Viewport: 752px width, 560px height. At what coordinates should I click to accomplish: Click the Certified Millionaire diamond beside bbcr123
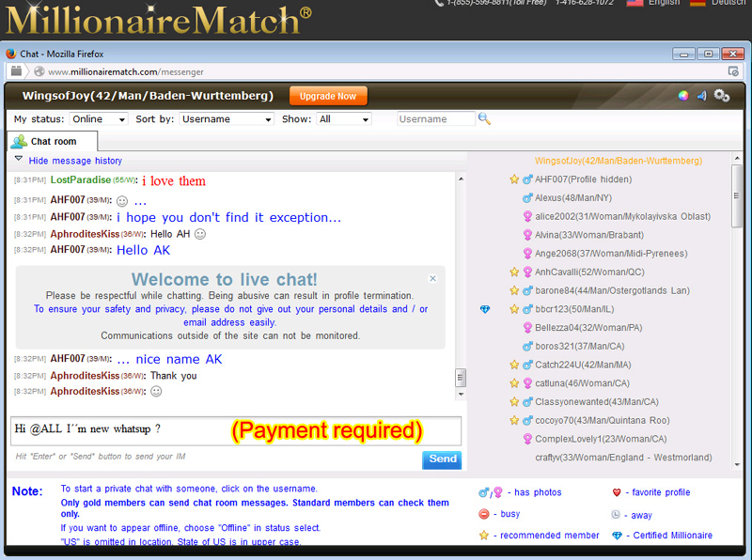click(485, 310)
